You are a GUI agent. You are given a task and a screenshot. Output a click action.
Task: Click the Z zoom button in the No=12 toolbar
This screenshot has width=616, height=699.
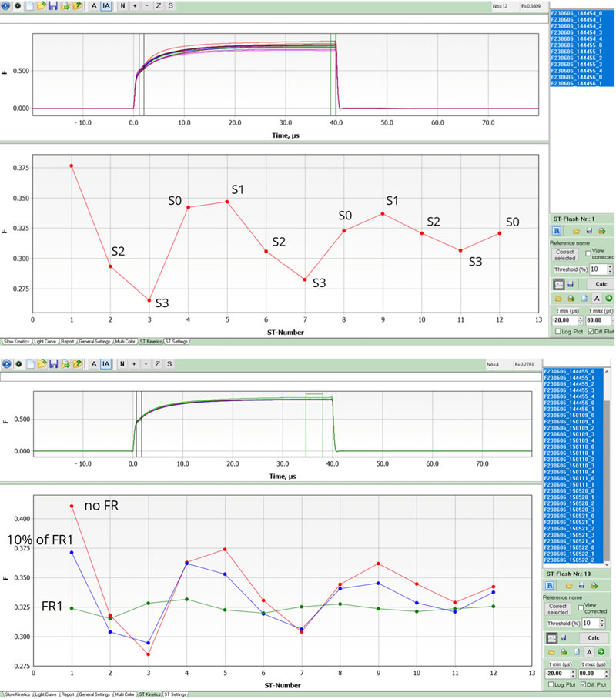158,6
